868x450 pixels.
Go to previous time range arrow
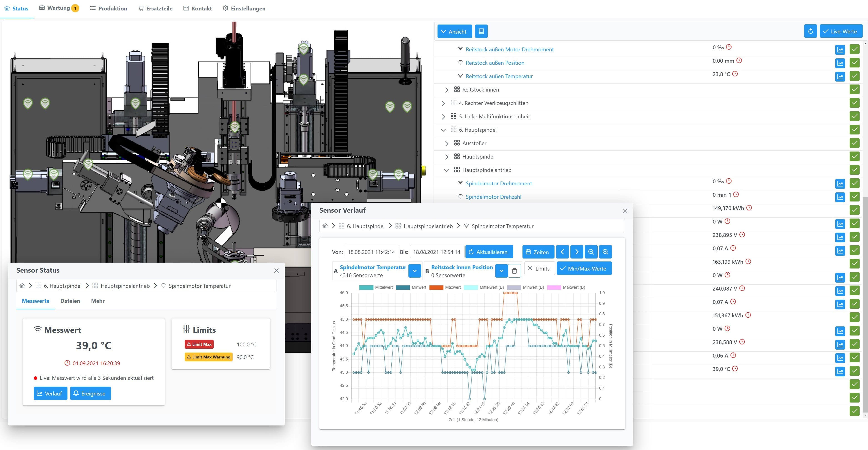[x=562, y=252]
